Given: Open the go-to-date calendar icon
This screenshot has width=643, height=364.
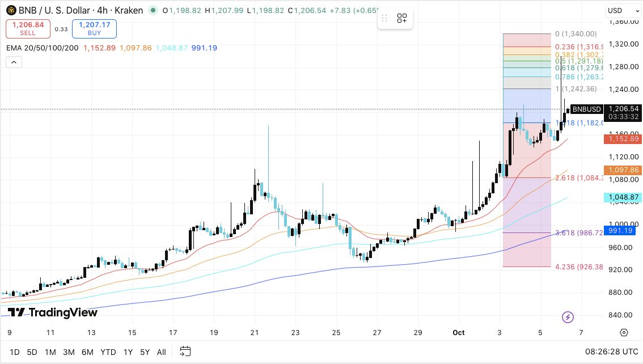Looking at the screenshot, I should (x=185, y=352).
